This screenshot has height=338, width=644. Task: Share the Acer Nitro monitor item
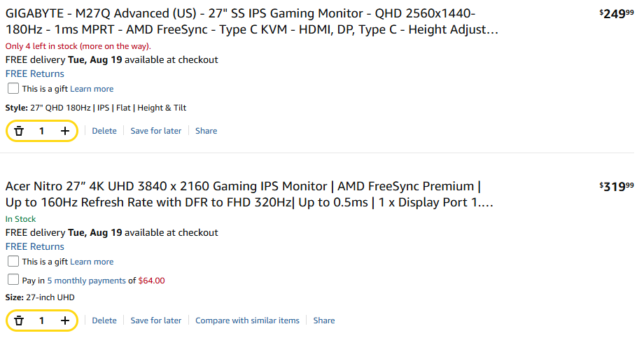324,321
